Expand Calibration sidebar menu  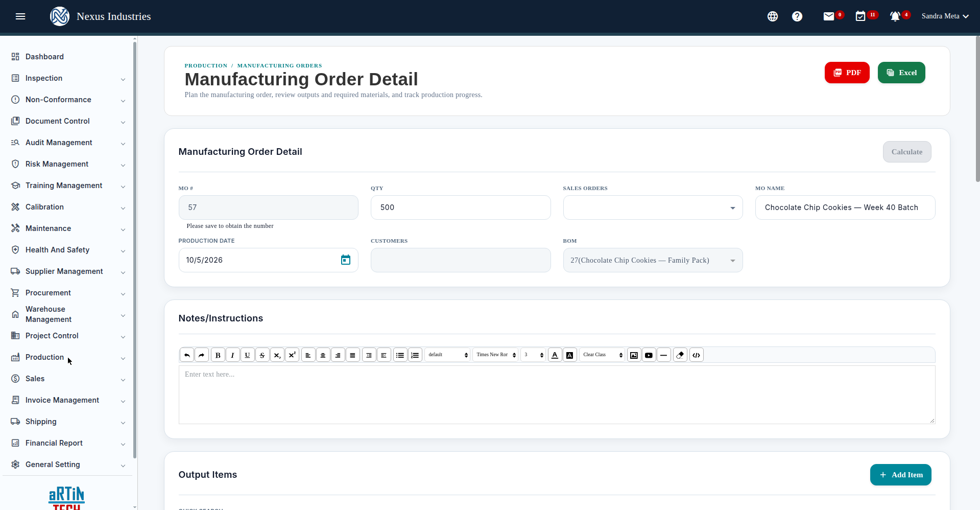click(68, 207)
